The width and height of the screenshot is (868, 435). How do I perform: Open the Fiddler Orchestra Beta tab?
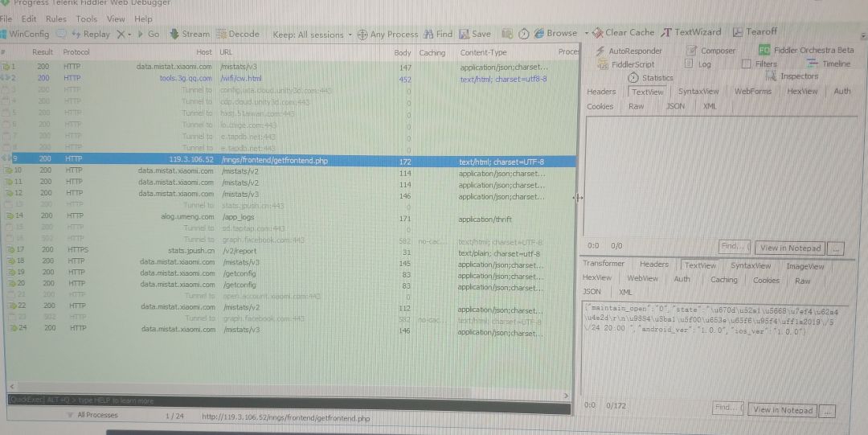[806, 50]
